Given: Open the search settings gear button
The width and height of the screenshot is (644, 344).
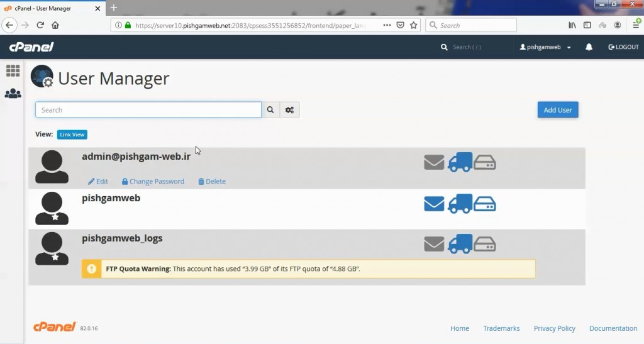Looking at the screenshot, I should click(x=289, y=109).
